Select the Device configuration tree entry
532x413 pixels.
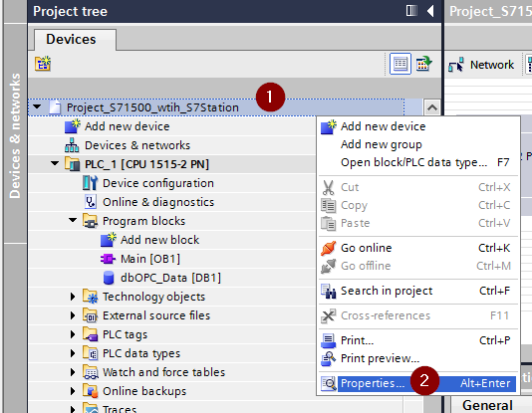click(158, 183)
